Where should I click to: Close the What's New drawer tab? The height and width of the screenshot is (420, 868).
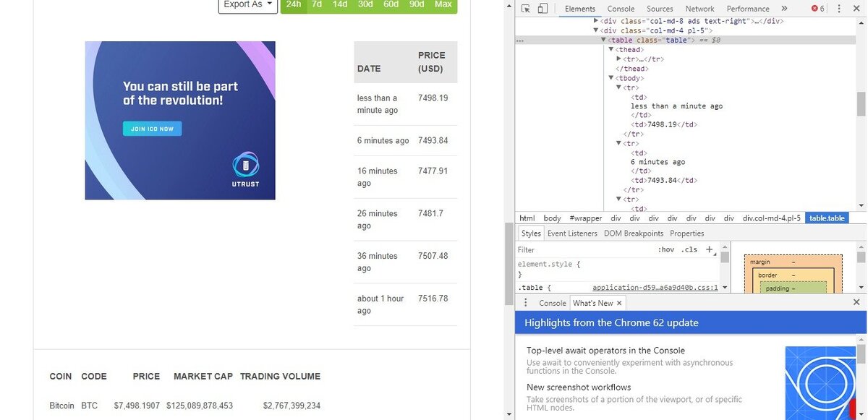619,303
